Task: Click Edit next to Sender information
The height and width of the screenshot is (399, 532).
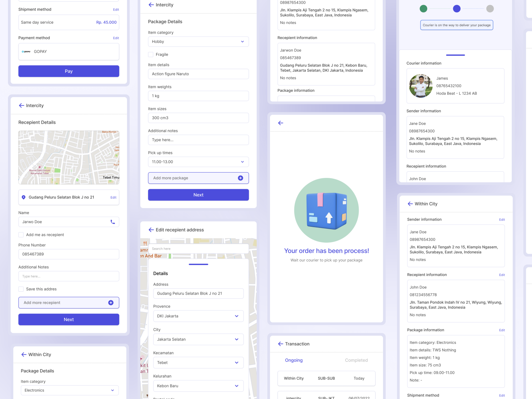Action: coord(502,219)
